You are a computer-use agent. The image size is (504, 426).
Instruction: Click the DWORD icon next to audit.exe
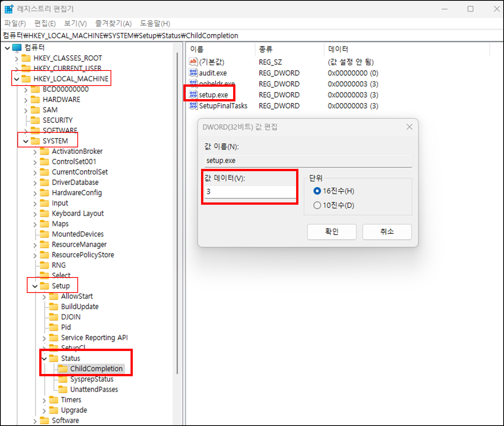[x=193, y=73]
